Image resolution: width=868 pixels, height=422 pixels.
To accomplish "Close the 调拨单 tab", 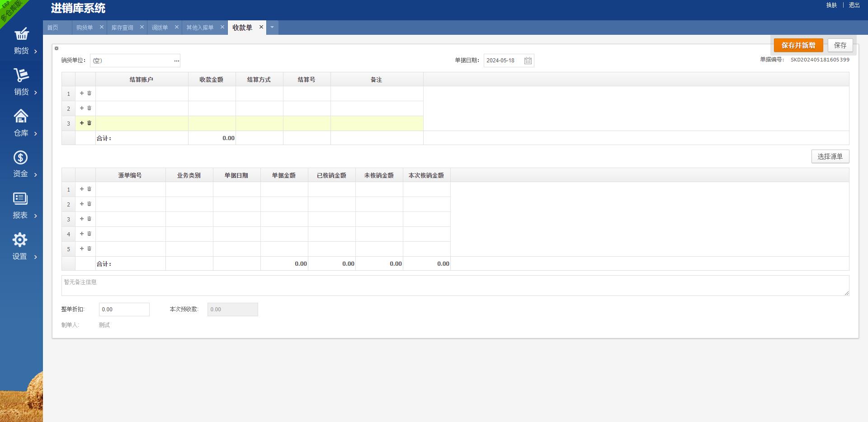I will click(x=176, y=27).
